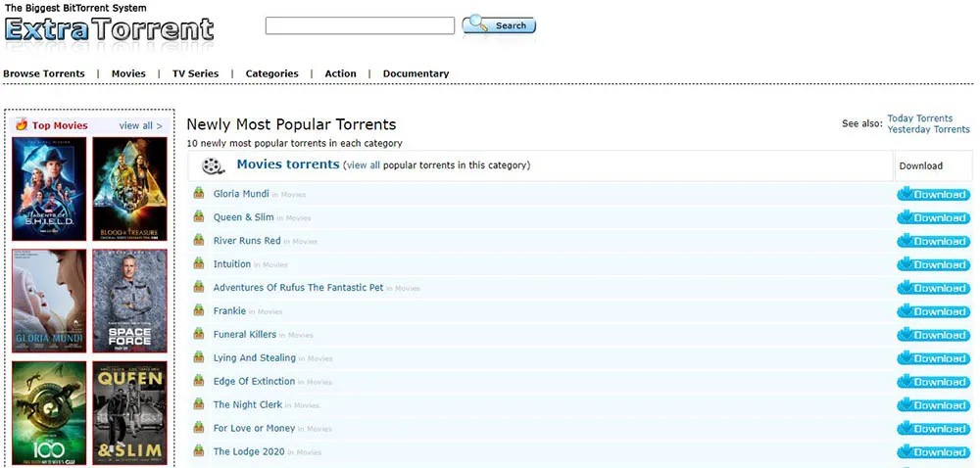Open Adventures Of Rufus The Fantastic Pet
Image resolution: width=980 pixels, height=468 pixels.
click(298, 287)
